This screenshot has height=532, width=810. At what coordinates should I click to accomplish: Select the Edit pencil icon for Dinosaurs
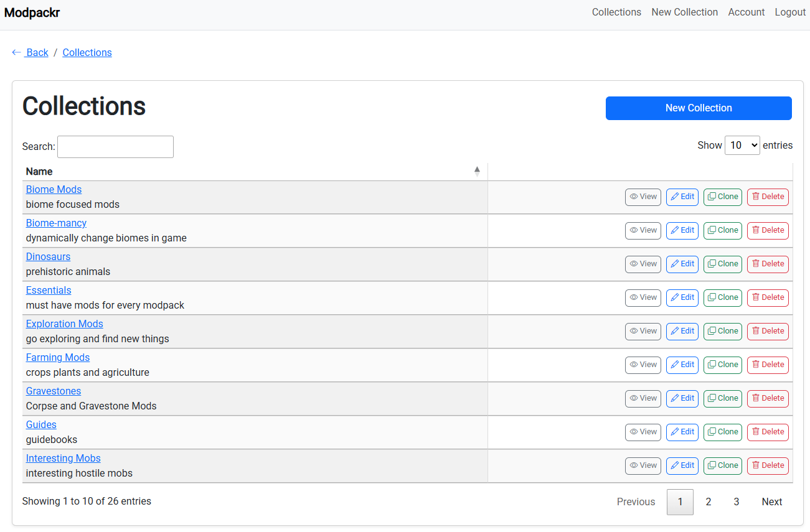coord(674,264)
